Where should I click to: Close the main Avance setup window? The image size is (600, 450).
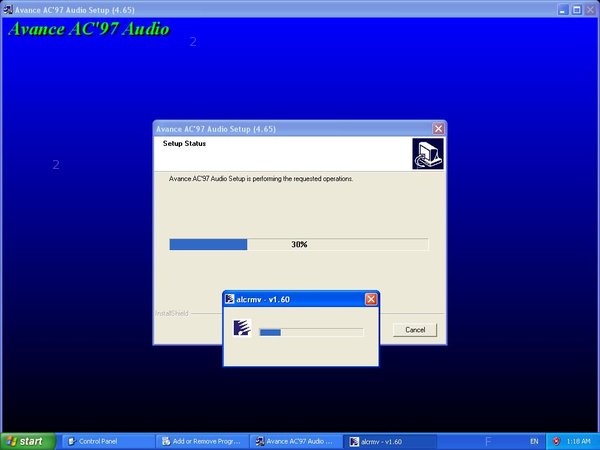point(590,10)
